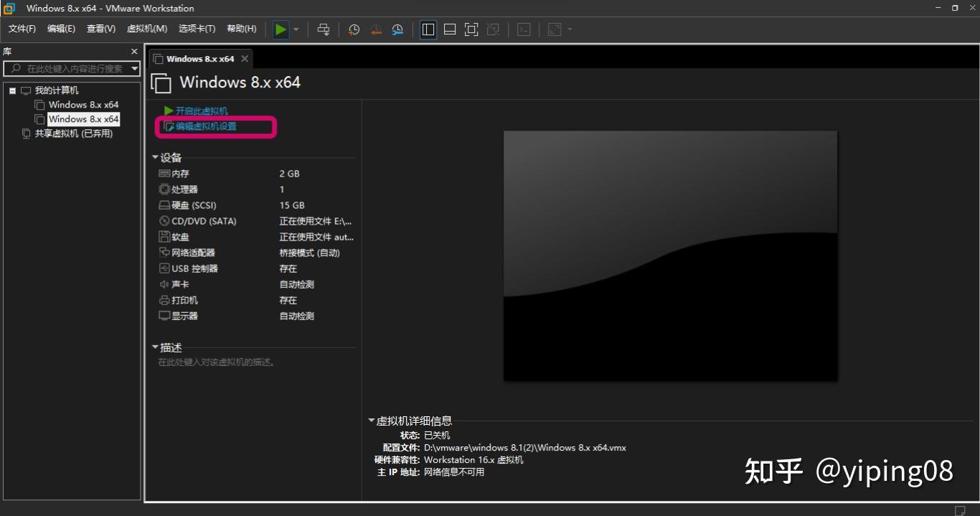Screen dimensions: 980x516
Task: Click the send Ctrl+Alt+Del toolbar icon
Action: (x=324, y=29)
